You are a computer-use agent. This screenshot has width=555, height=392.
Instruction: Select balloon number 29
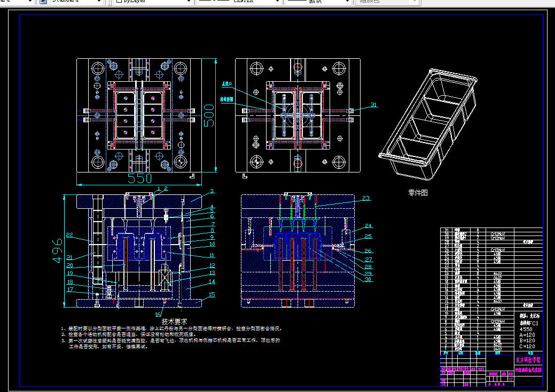(368, 273)
